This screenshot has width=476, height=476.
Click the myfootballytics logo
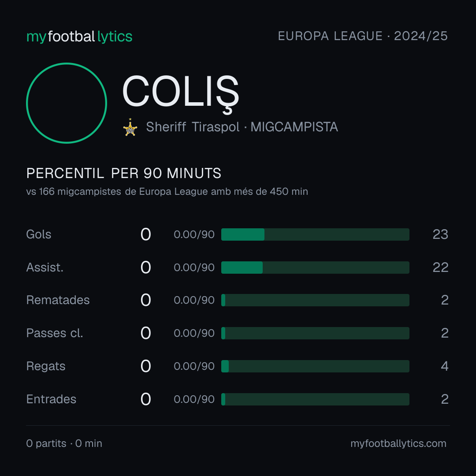[x=79, y=37]
